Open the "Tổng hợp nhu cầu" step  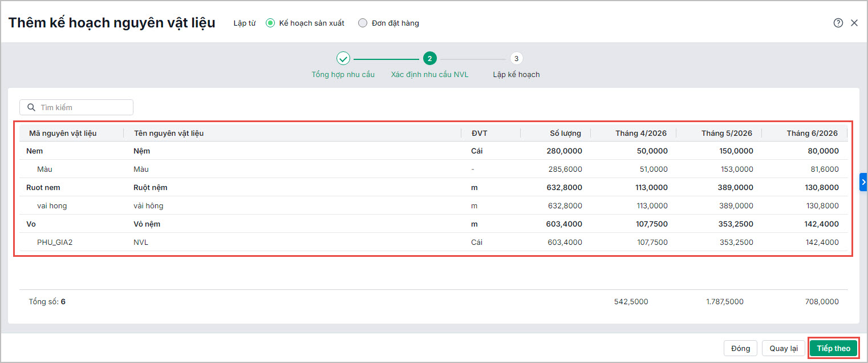(343, 75)
